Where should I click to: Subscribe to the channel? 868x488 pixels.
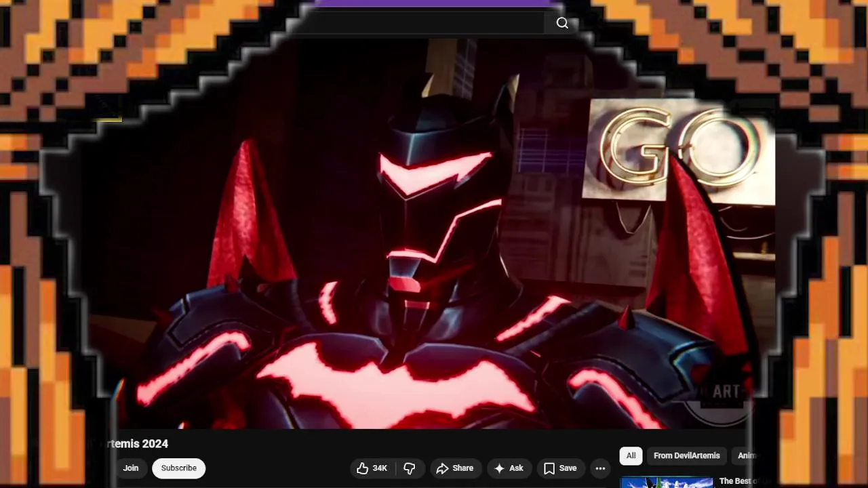pyautogui.click(x=179, y=468)
